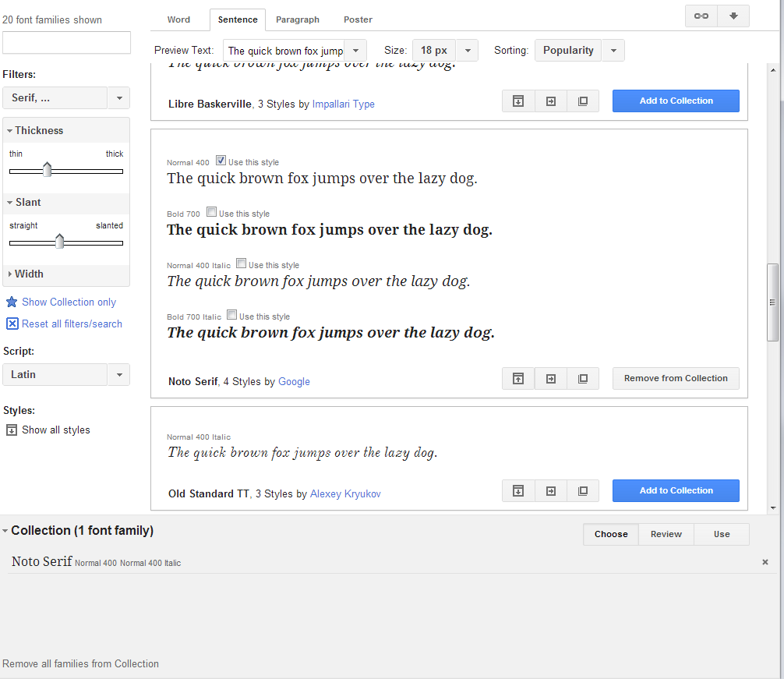Open all styles view for Libre Baskerville
This screenshot has width=784, height=679.
click(518, 101)
